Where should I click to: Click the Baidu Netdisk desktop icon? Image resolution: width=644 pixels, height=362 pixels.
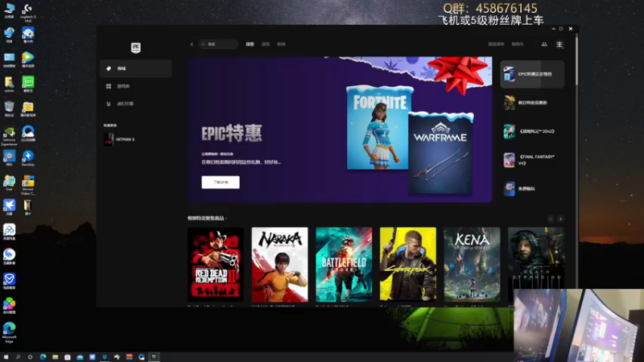coord(9,232)
